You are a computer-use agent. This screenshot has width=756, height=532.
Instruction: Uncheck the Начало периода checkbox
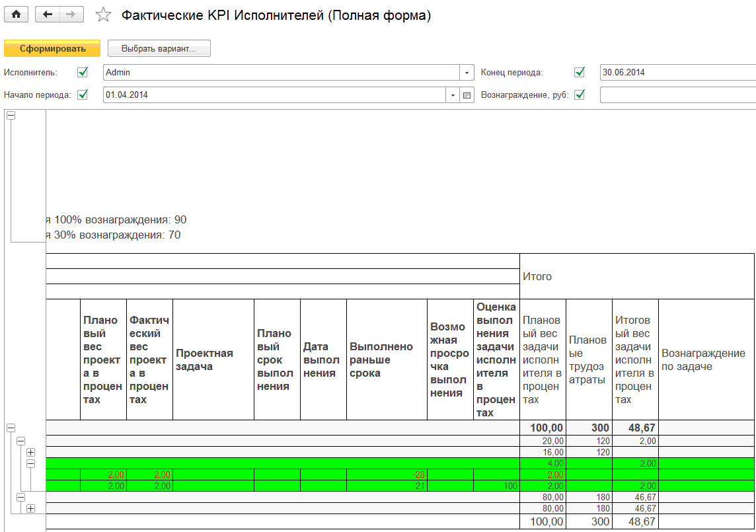tap(83, 95)
